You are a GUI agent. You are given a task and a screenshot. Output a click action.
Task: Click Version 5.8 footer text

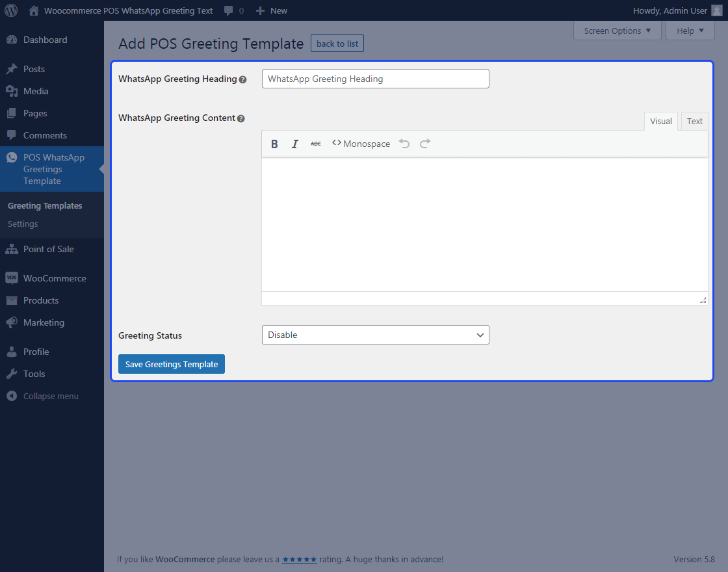694,559
